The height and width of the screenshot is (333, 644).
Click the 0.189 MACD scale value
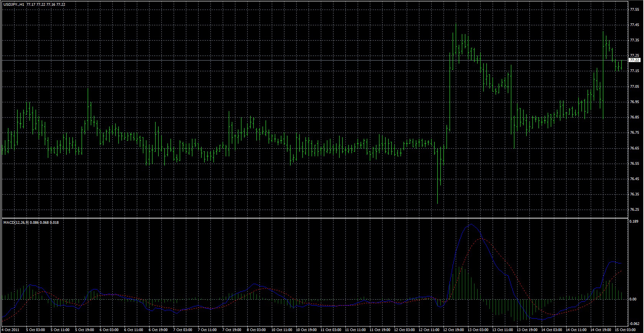[634, 221]
